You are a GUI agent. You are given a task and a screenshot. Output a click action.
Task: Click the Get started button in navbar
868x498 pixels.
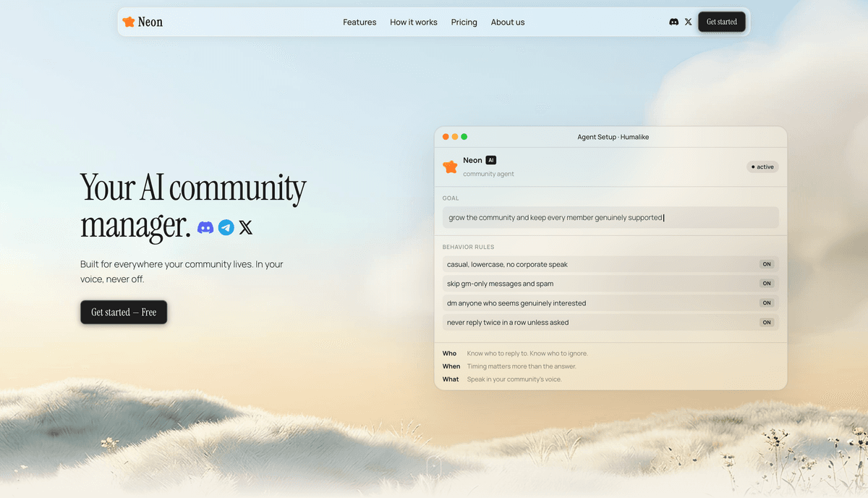[x=722, y=22]
